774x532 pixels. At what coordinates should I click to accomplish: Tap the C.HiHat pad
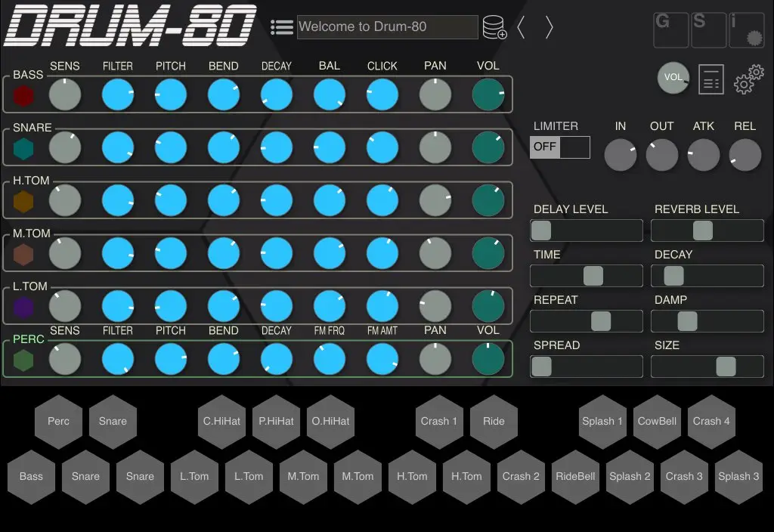pyautogui.click(x=221, y=422)
